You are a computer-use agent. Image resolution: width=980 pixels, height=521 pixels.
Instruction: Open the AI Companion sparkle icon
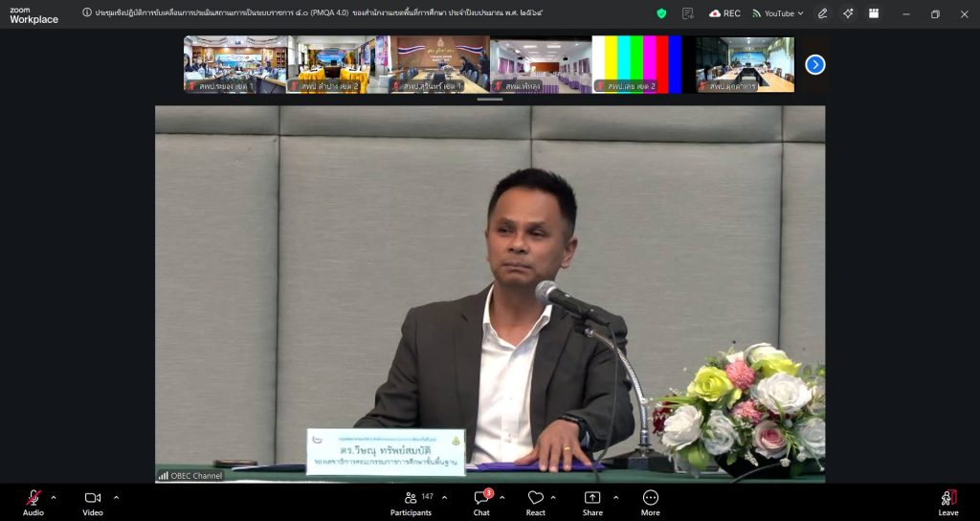click(848, 13)
